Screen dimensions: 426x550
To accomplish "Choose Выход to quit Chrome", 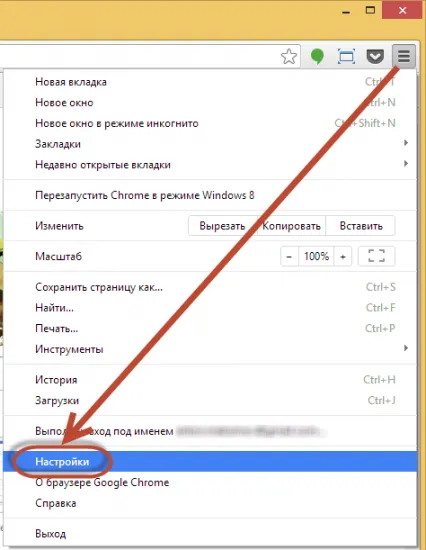I will (210, 534).
